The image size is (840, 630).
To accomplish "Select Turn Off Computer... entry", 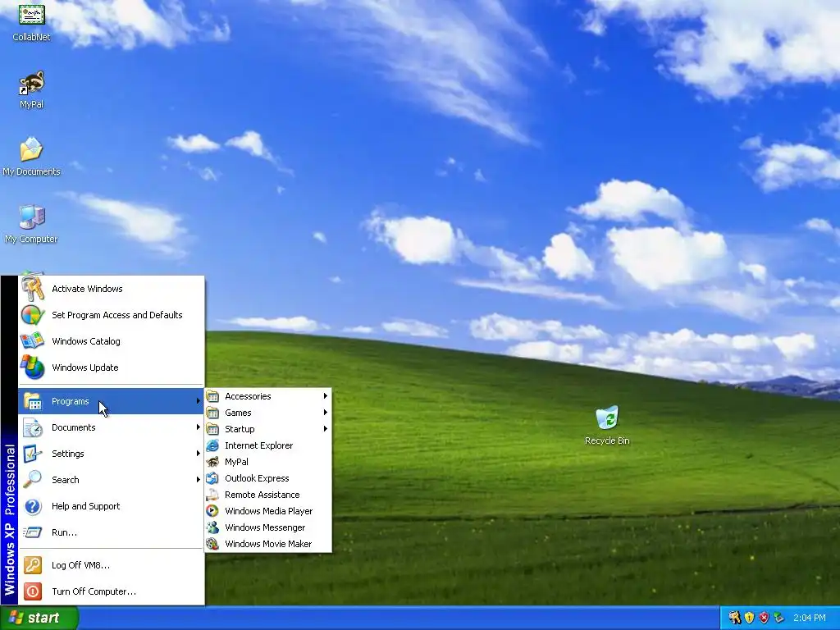I will pyautogui.click(x=112, y=591).
